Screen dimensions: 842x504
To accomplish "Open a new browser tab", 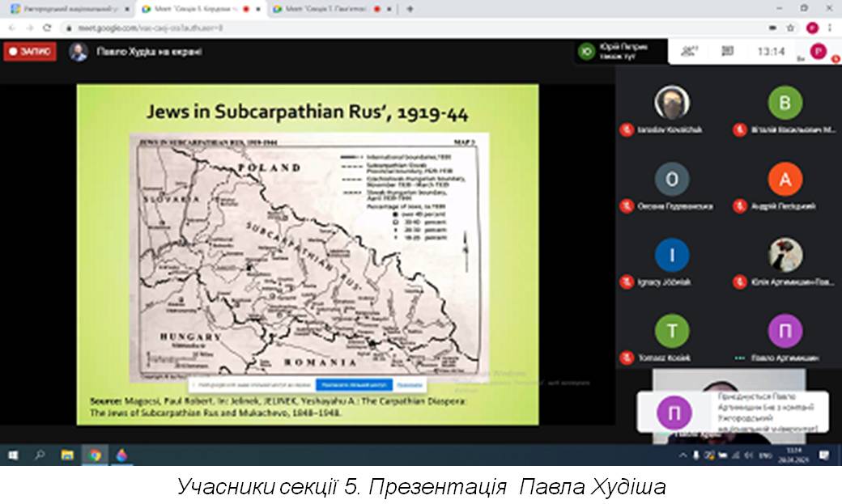I will pos(410,9).
